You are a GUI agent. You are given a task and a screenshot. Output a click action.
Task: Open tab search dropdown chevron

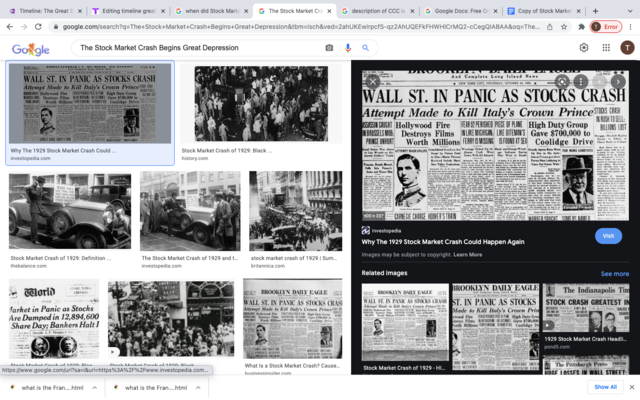[x=630, y=11]
